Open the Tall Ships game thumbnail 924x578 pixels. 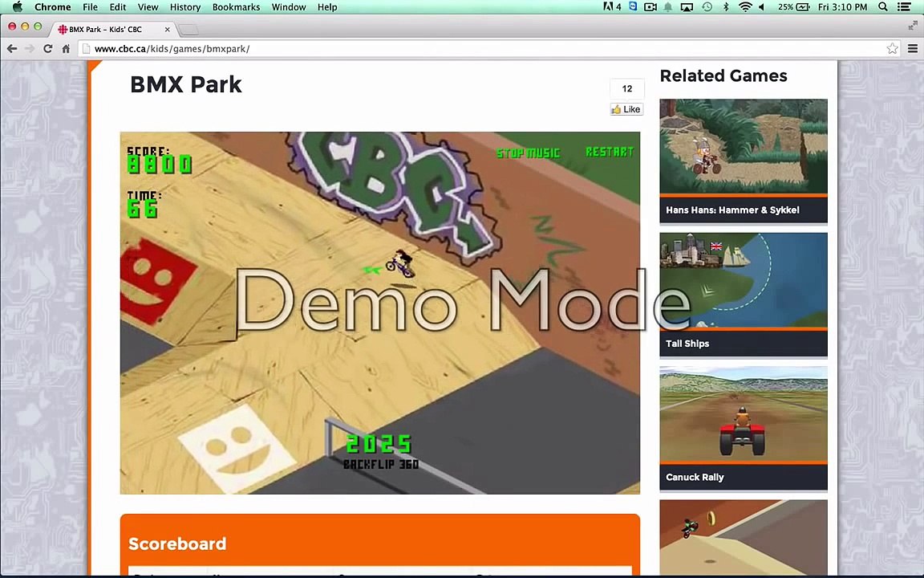(744, 280)
